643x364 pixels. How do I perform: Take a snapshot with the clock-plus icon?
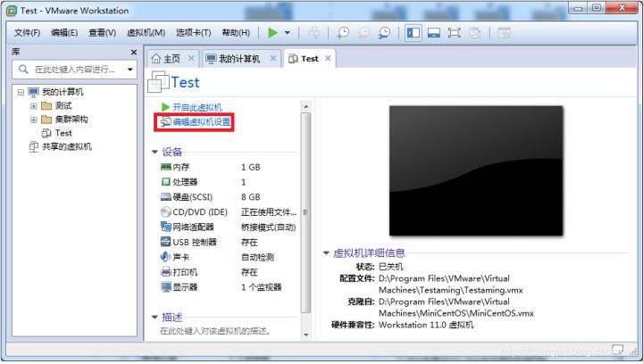tap(343, 33)
